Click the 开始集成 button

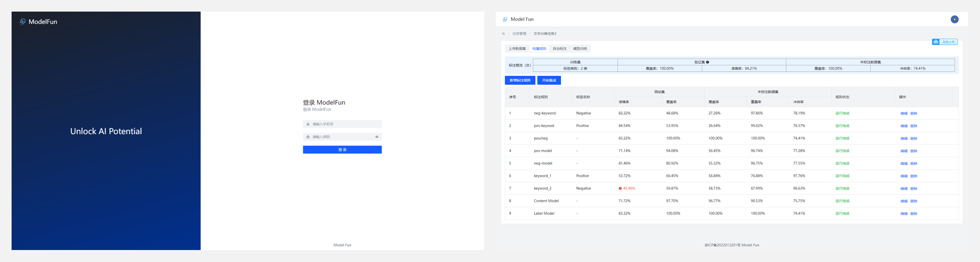click(x=549, y=80)
